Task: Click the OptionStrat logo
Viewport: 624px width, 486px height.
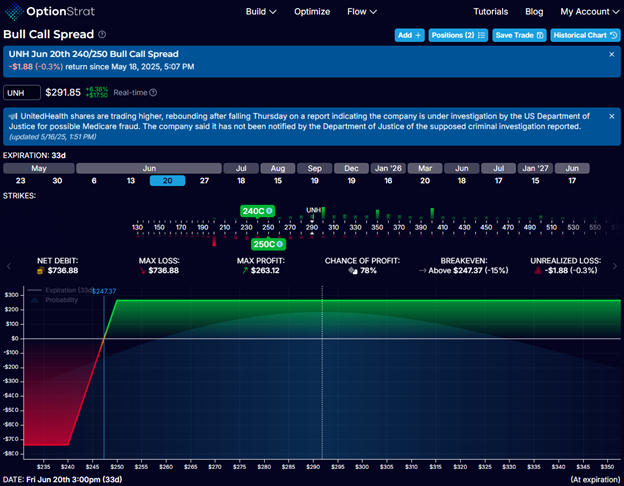Action: (50, 11)
